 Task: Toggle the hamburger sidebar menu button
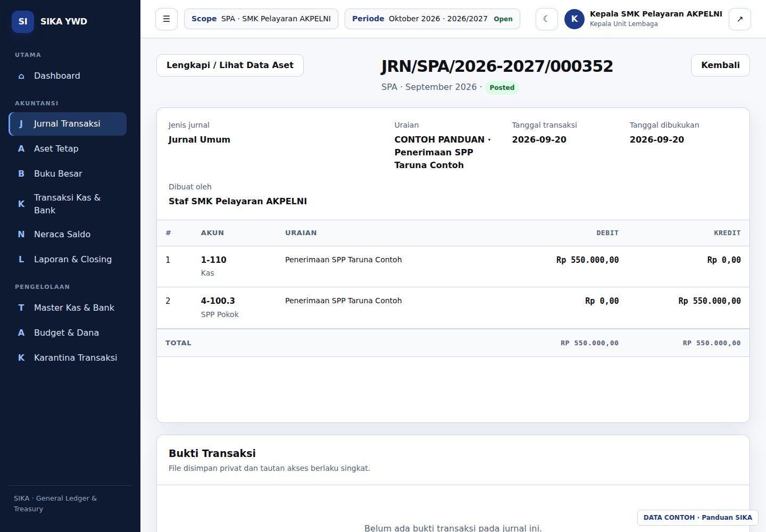click(x=166, y=19)
